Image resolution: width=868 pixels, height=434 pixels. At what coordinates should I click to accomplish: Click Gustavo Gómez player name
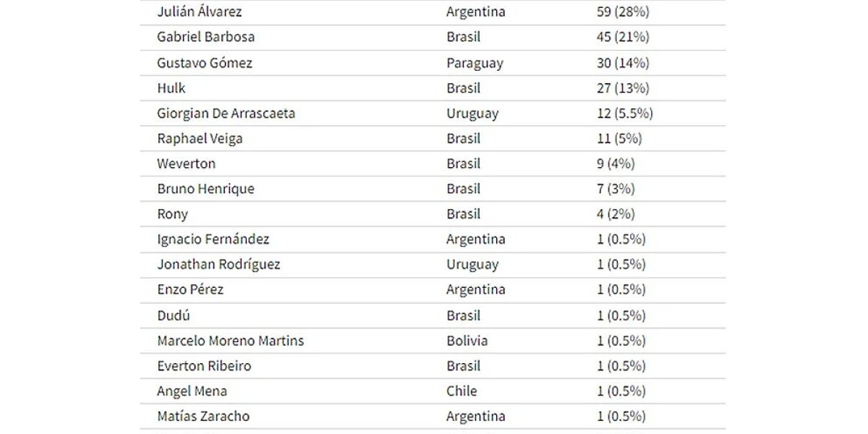coord(205,63)
